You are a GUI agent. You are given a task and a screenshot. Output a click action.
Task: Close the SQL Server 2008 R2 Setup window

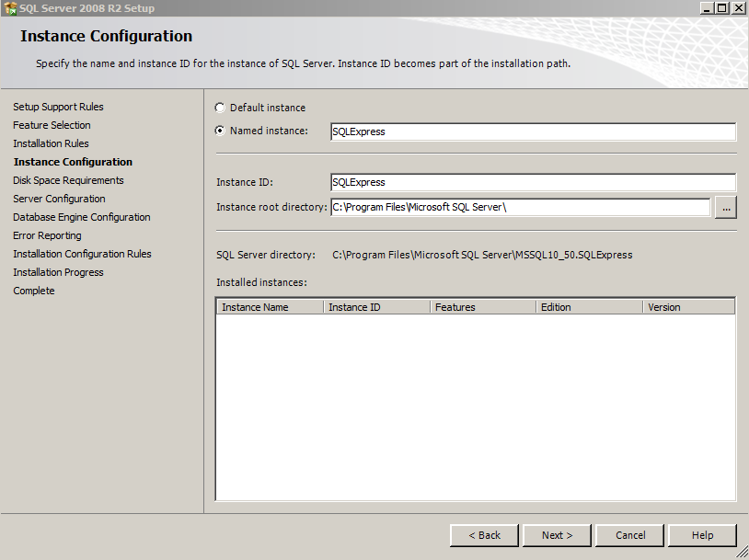tap(739, 8)
